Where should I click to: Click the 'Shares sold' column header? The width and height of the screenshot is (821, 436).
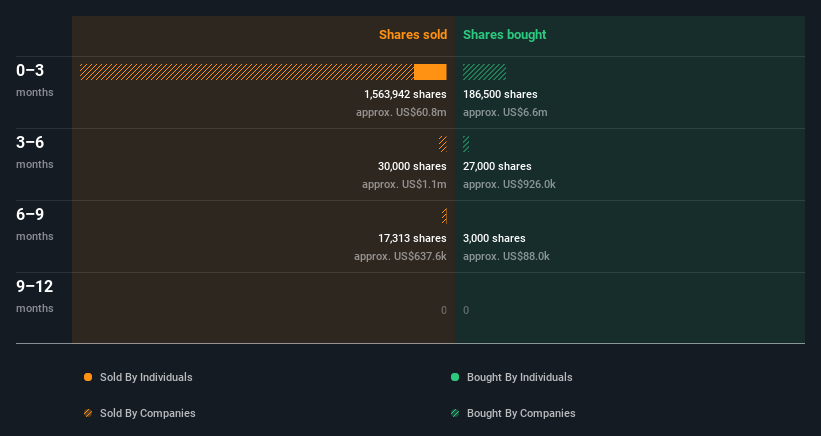pos(413,35)
